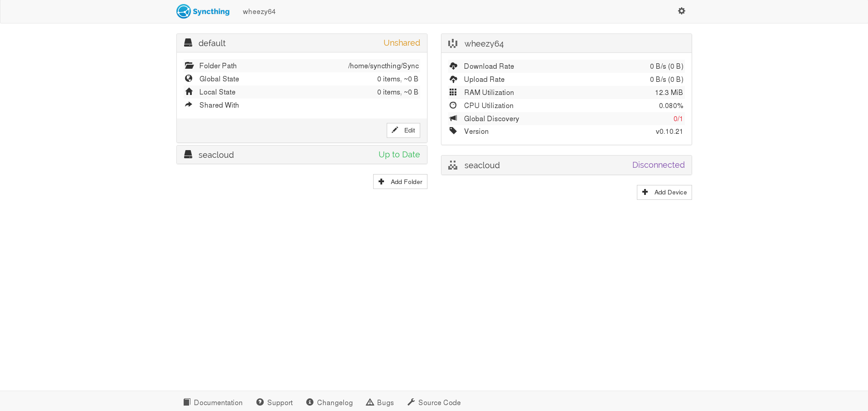Open the Documentation link
This screenshot has height=411, width=868.
213,402
